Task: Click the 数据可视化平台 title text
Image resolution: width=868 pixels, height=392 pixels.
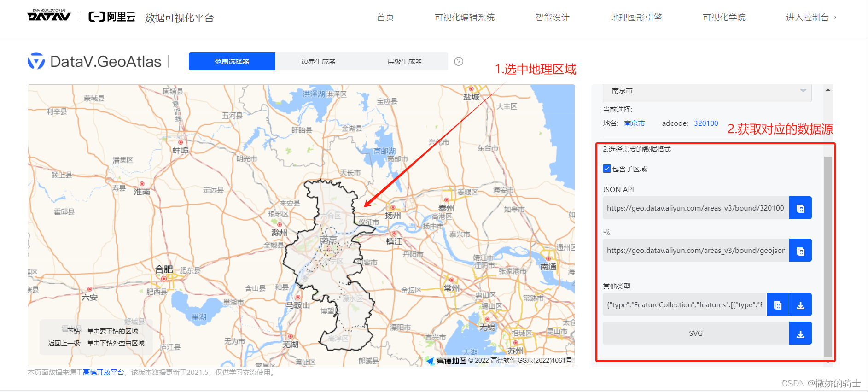Action: point(180,18)
